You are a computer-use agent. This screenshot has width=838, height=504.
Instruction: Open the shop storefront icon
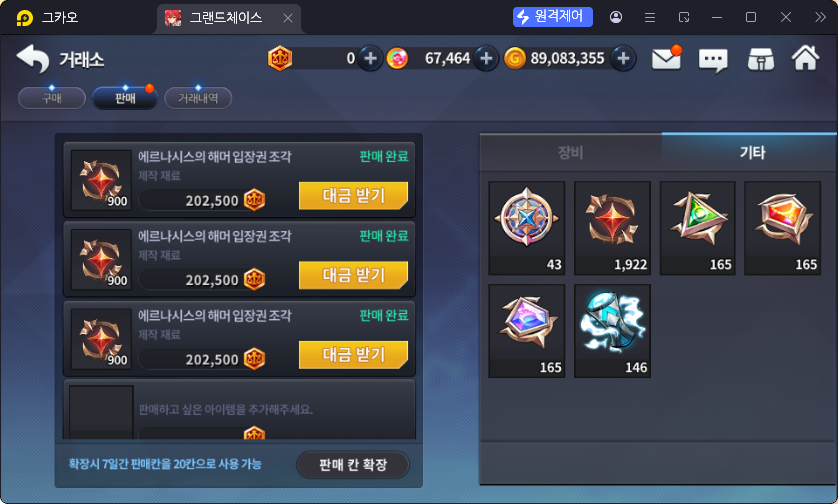(761, 59)
